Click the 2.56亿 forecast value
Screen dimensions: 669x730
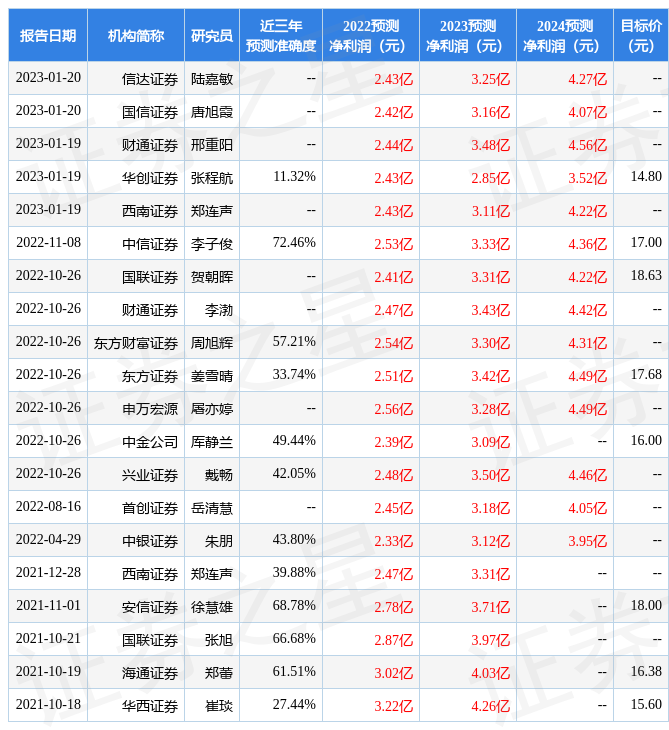point(394,409)
